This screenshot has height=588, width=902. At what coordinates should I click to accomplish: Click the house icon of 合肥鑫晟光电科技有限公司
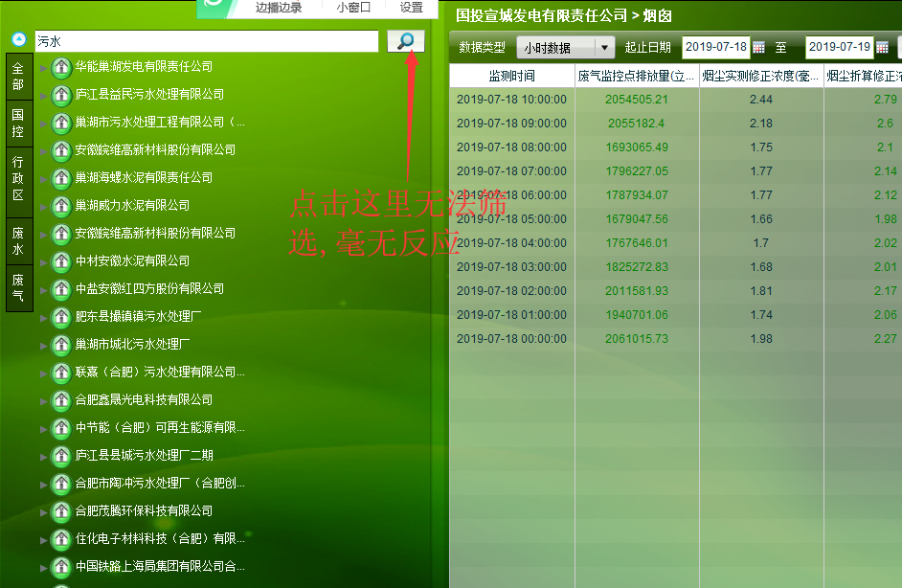coord(61,400)
